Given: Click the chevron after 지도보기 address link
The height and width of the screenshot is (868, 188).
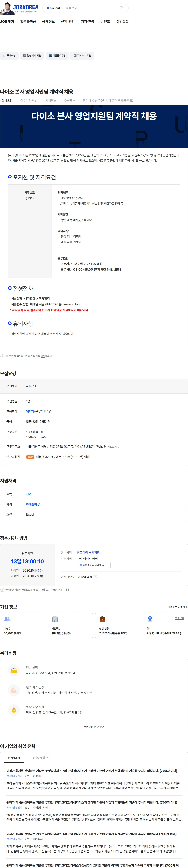Looking at the screenshot, I should click(x=119, y=447).
